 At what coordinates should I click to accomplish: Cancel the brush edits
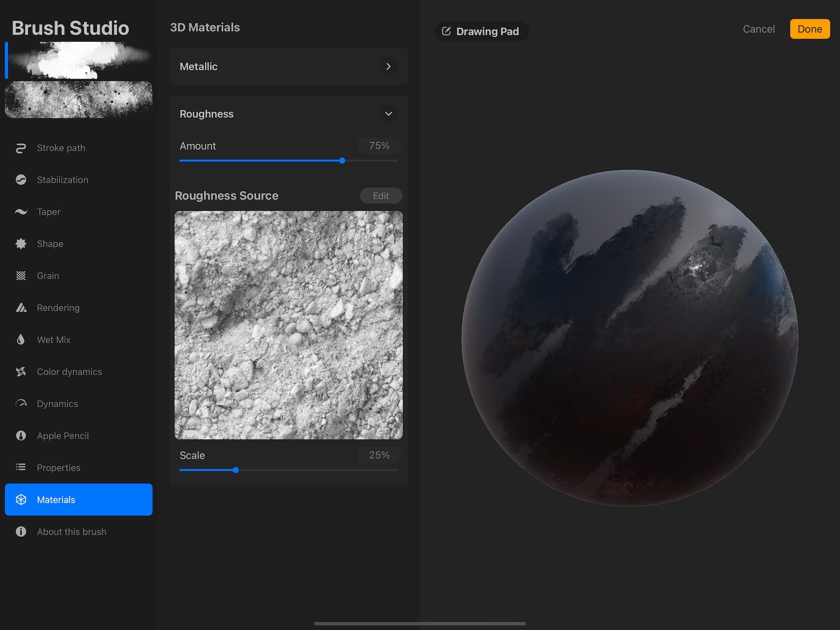759,29
